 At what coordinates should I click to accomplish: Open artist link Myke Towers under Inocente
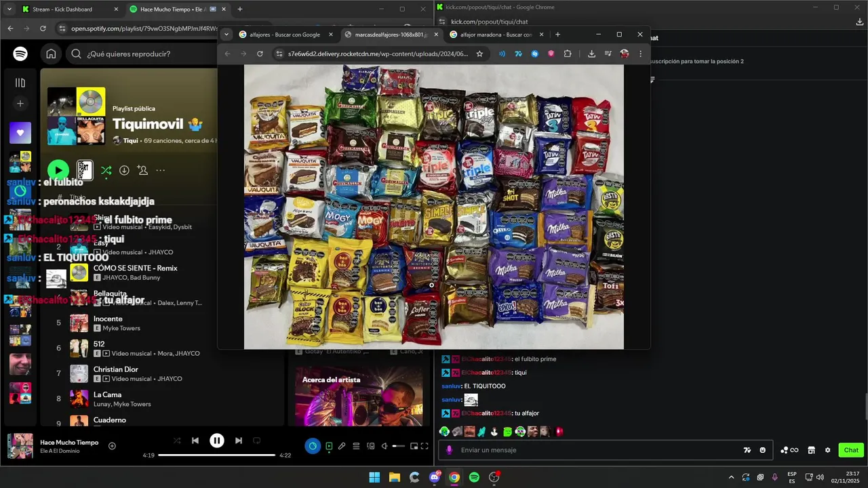(x=121, y=328)
